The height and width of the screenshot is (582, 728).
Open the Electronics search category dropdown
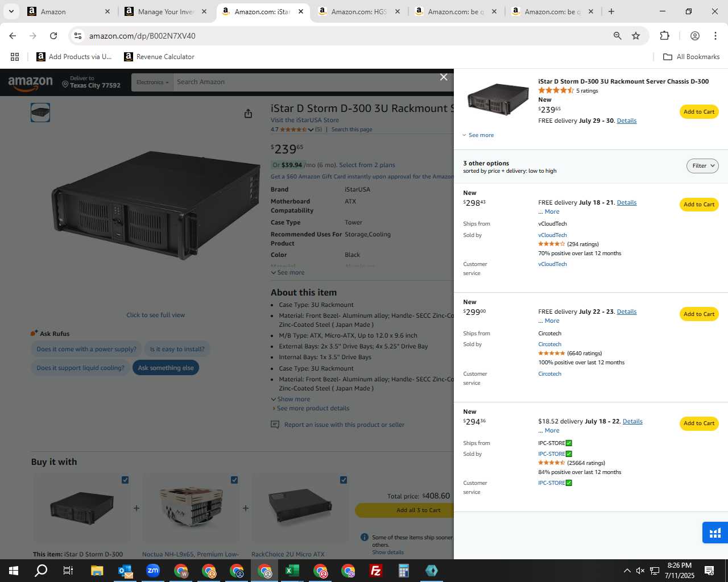pyautogui.click(x=152, y=82)
